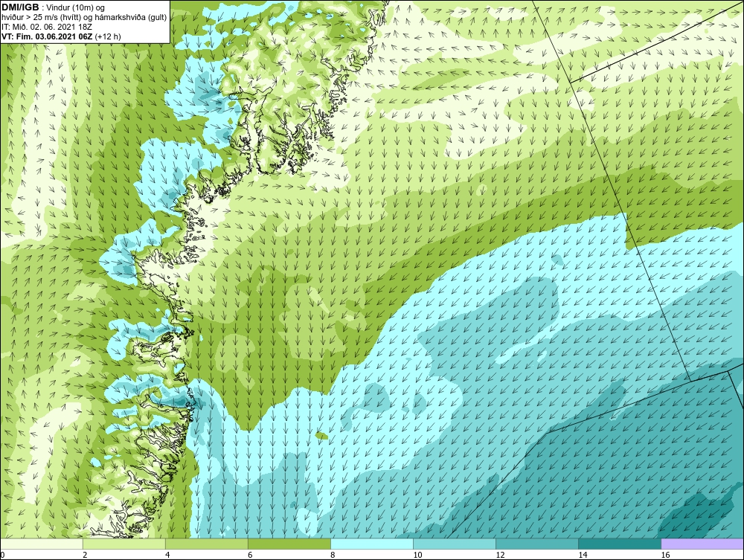
Task: Click the 0–2 m/s legend color swatch
Action: [x=42, y=544]
